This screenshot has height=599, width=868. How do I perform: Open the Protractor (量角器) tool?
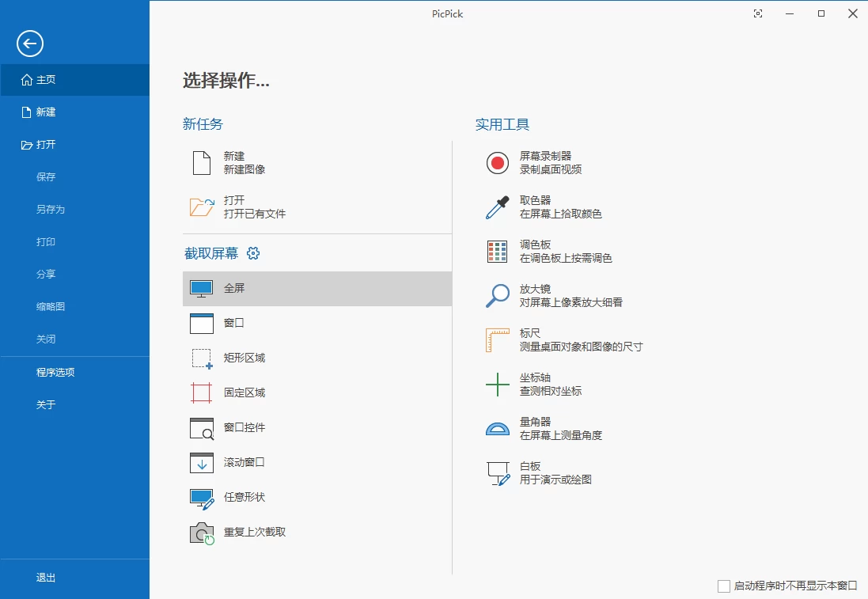pos(497,429)
